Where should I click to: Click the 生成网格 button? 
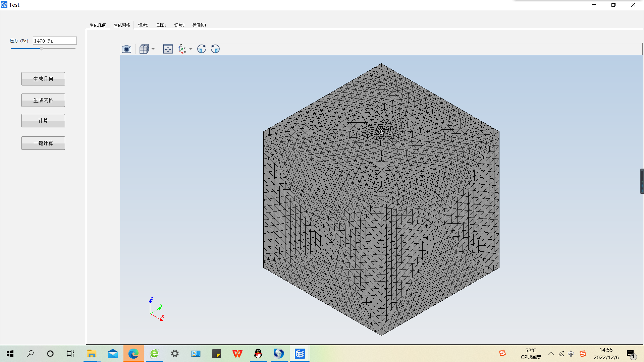coord(43,100)
